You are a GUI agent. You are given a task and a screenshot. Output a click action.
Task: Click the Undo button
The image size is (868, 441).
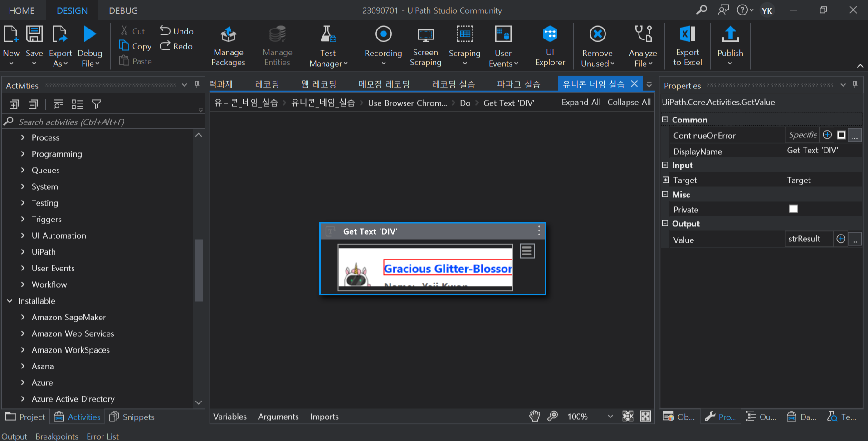click(176, 31)
